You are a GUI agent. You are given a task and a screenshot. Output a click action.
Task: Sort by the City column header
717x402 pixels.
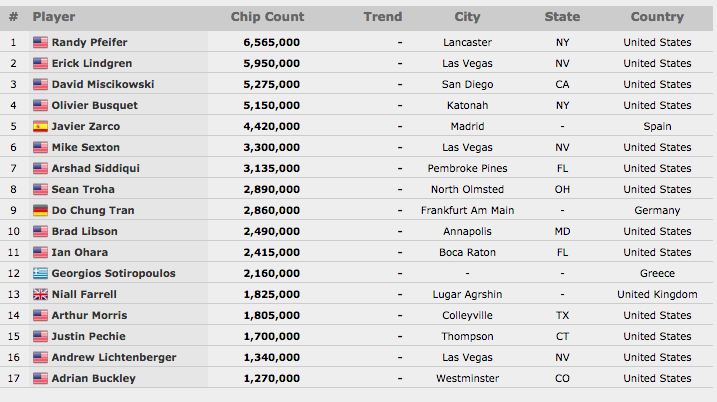467,17
